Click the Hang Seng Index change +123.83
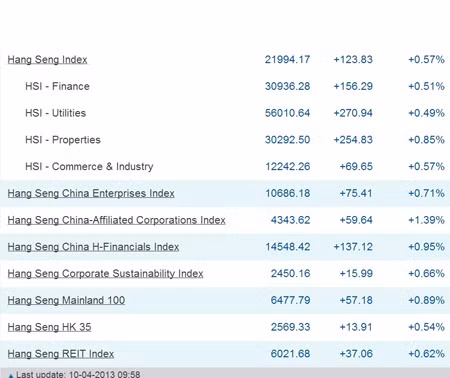Image resolution: width=450 pixels, height=378 pixels. (x=353, y=60)
